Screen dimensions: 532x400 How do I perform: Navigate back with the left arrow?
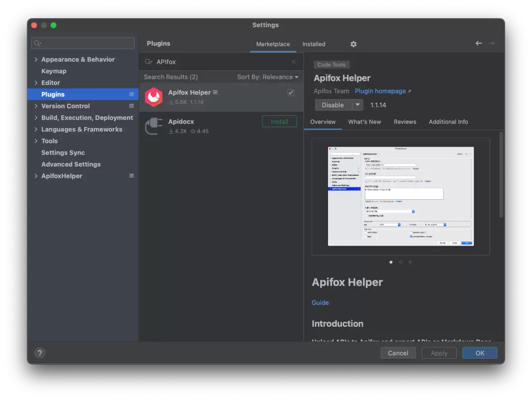[478, 43]
